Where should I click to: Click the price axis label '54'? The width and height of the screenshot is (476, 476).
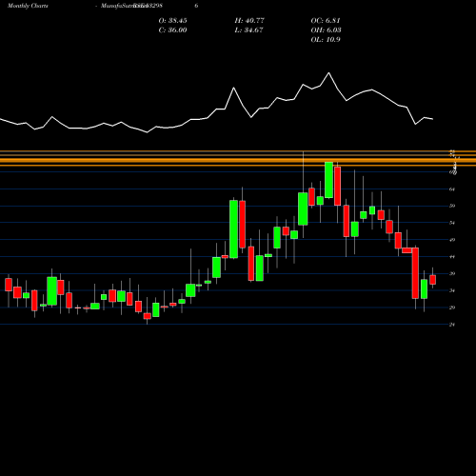(452, 223)
